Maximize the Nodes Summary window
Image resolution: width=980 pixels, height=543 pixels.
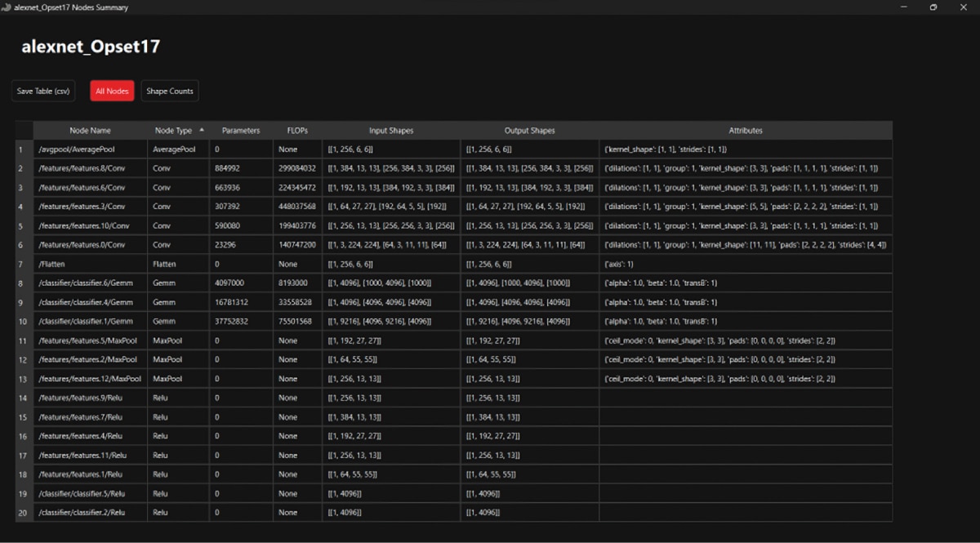(933, 7)
